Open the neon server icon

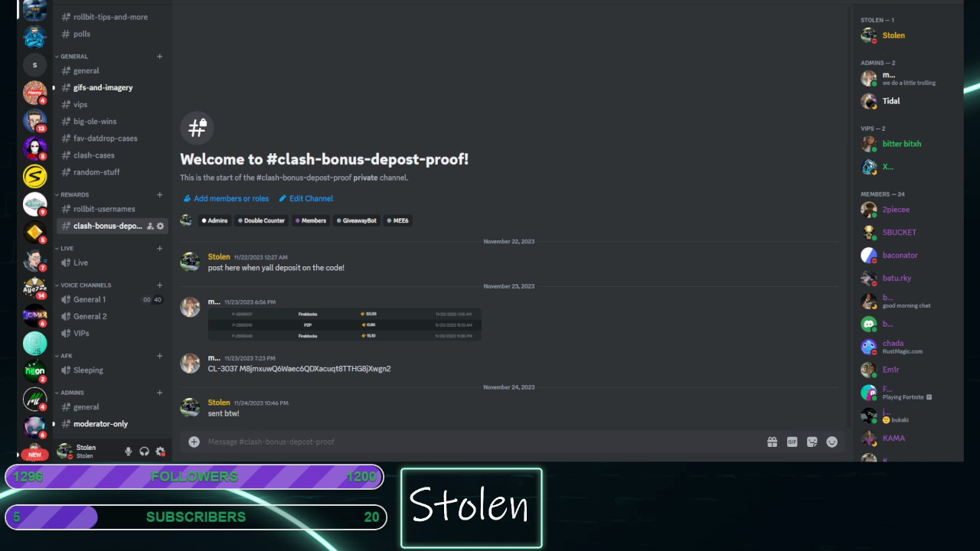[34, 371]
